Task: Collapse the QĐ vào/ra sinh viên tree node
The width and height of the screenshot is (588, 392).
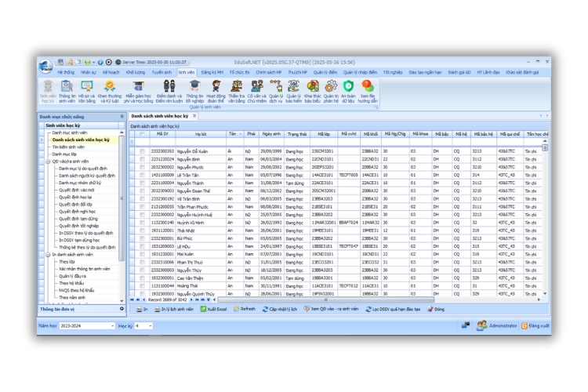Action: click(48, 161)
